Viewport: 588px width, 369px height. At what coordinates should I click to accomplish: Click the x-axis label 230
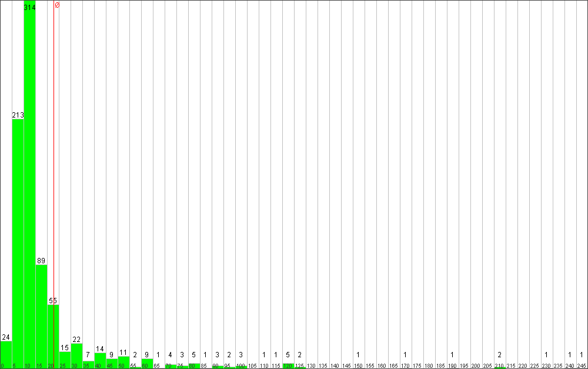[546, 366]
